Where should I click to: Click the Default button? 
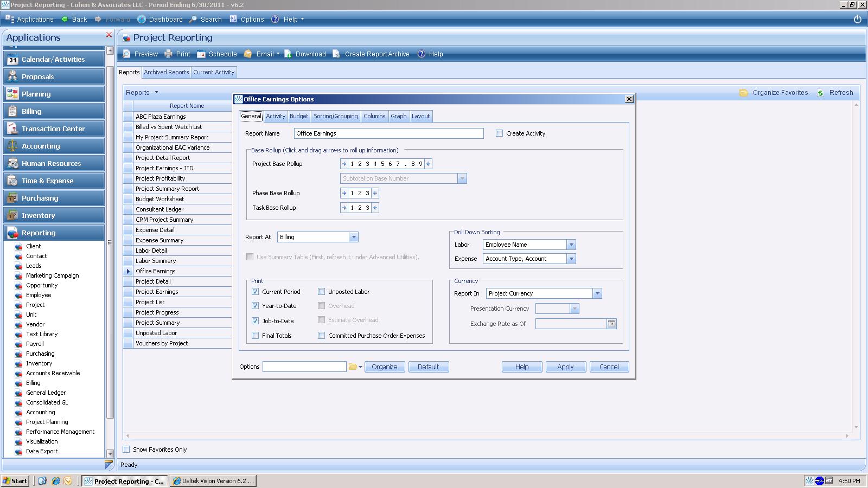click(x=428, y=367)
